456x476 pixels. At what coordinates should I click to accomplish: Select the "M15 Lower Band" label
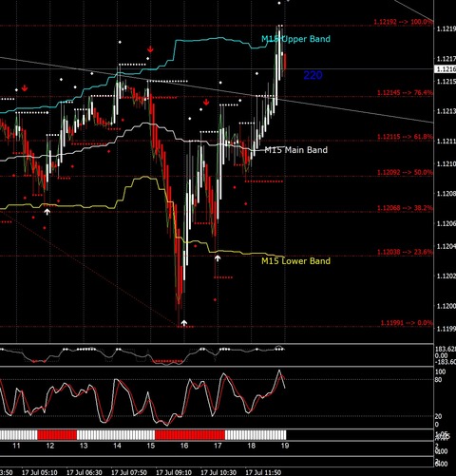295,261
